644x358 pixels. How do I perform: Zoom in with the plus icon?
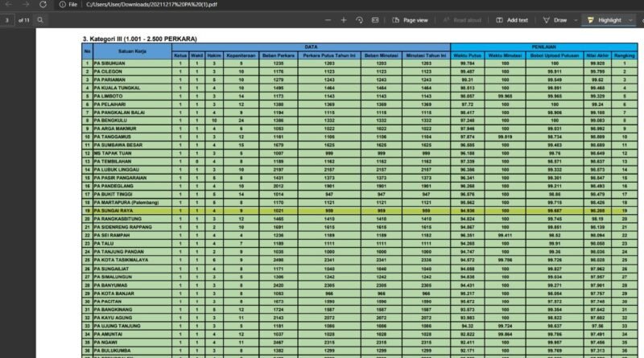tap(343, 19)
